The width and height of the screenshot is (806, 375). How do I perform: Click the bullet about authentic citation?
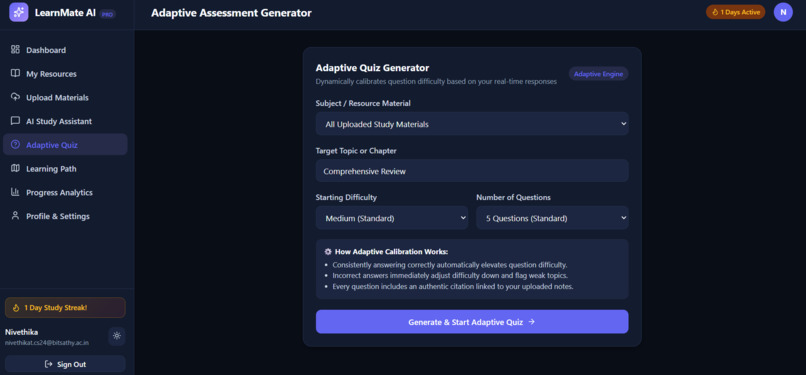tap(452, 286)
